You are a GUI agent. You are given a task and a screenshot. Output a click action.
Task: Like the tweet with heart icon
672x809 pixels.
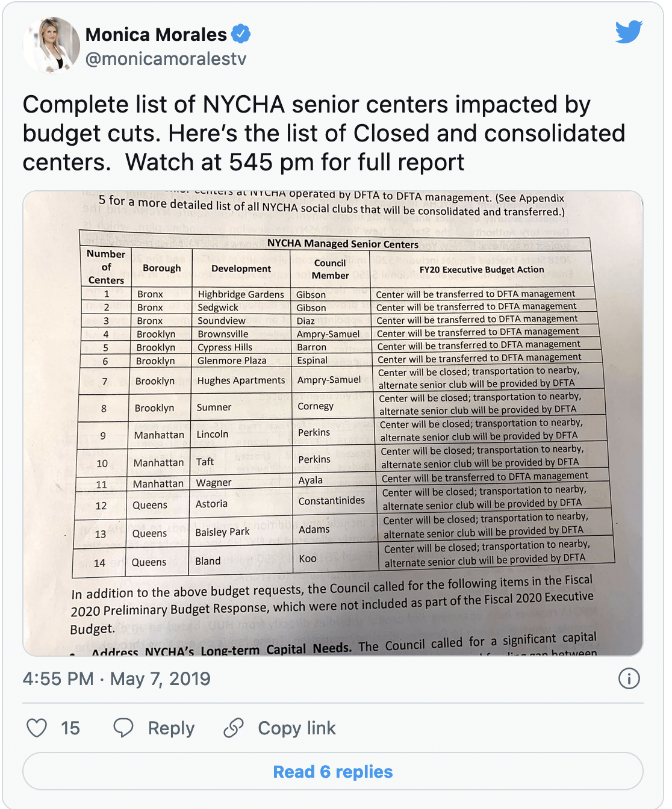pyautogui.click(x=37, y=728)
